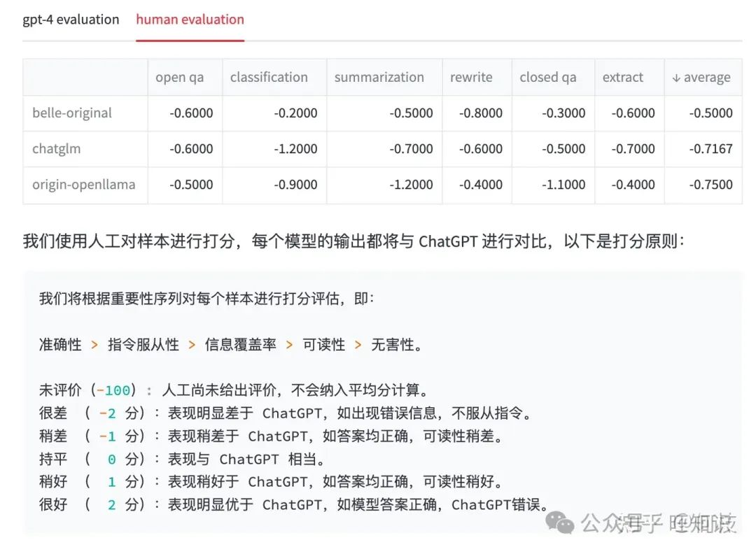The image size is (756, 554).
Task: Sort by the summarization column header
Action: [379, 77]
